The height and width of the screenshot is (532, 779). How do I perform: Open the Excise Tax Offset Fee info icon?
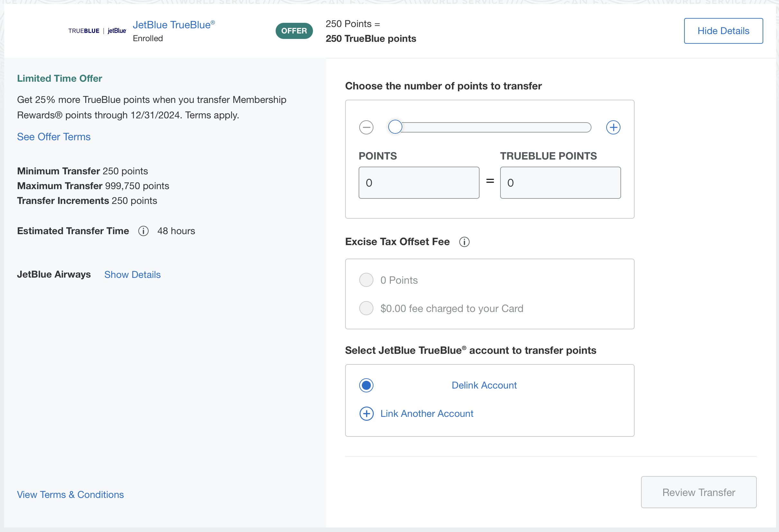pyautogui.click(x=464, y=242)
